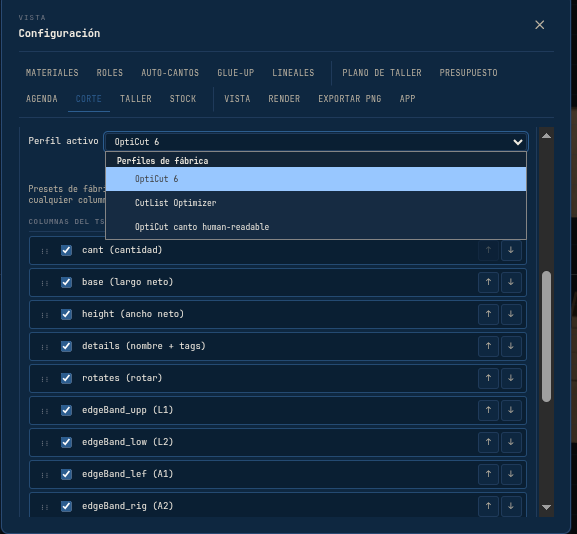Move base (largo neto) column up
This screenshot has height=534, width=577.
pyautogui.click(x=488, y=282)
